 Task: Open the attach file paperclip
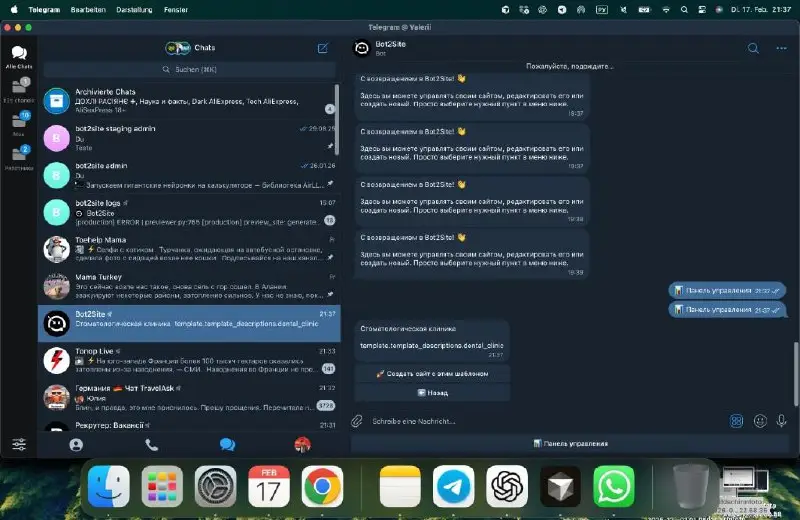[x=357, y=421]
